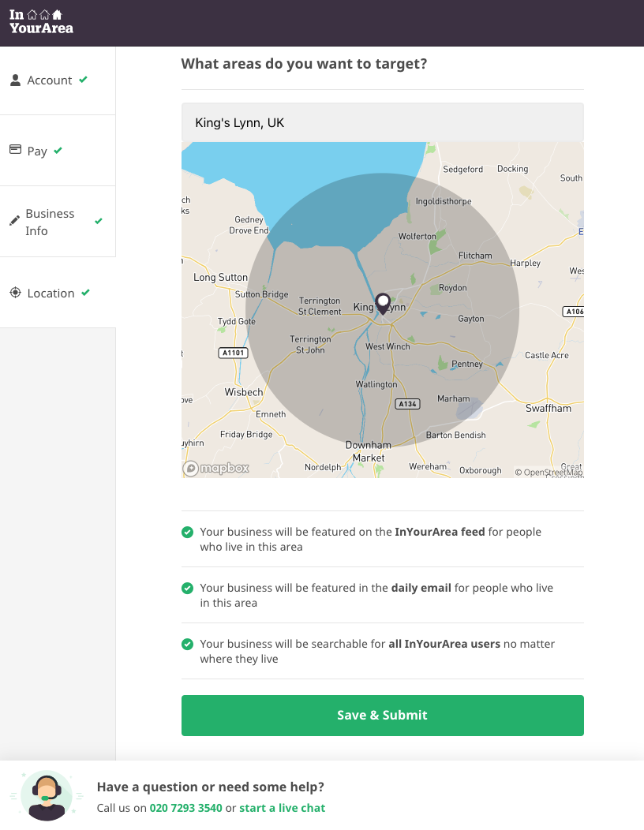Click Watlington label on the map

point(376,384)
